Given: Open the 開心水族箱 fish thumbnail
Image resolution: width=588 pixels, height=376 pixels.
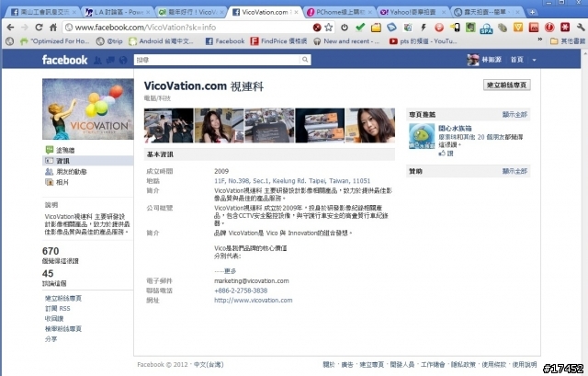Looking at the screenshot, I should tap(422, 136).
